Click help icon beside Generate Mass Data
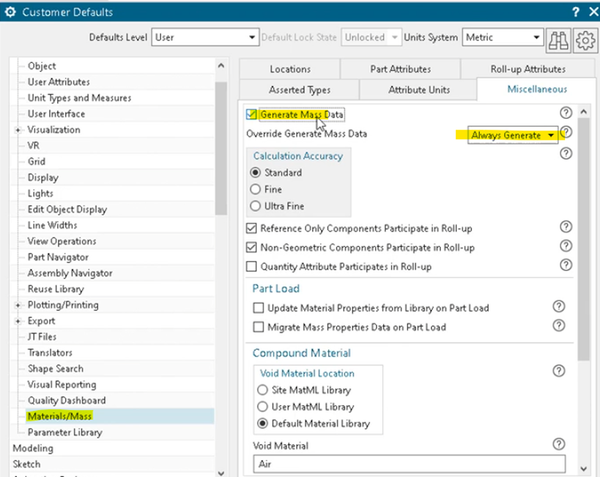Viewport: 600px width, 477px height. click(566, 114)
